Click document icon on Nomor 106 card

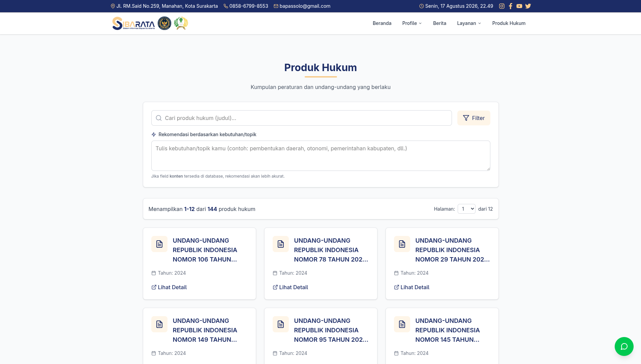pos(159,244)
